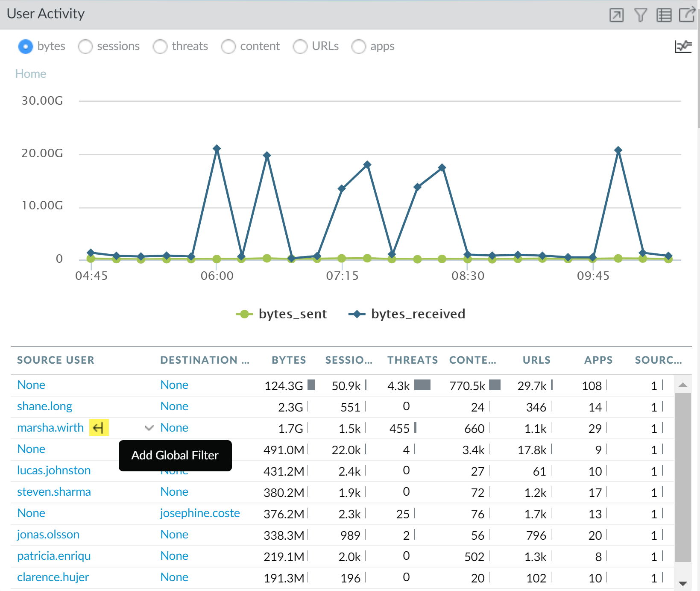Click the table's vertical scrollbar thumb
Image resolution: width=700 pixels, height=591 pixels.
pos(682,476)
